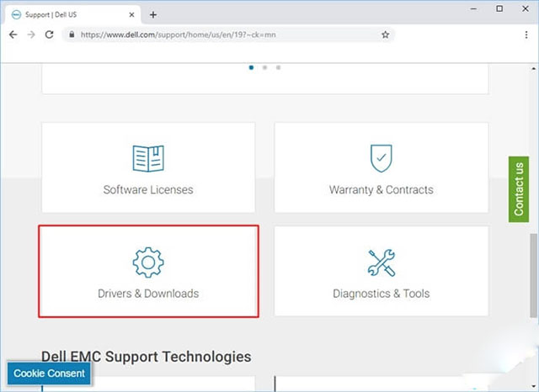
Task: Select the third carousel dot
Action: tap(278, 67)
